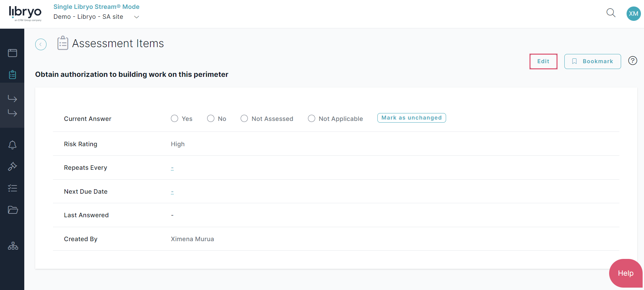The image size is (644, 290).
Task: Click the Repeats Every dash link
Action: tap(172, 168)
